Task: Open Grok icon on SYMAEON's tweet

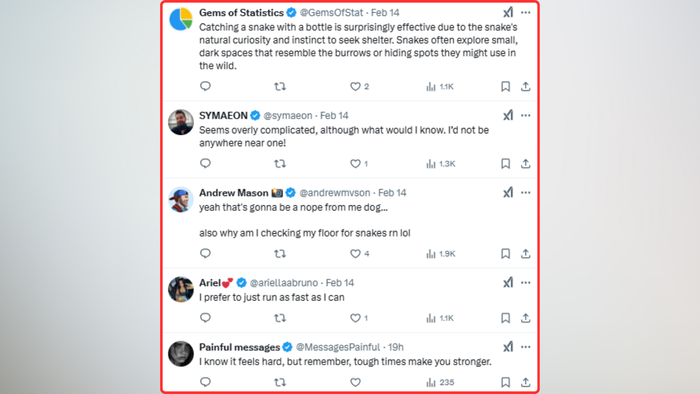Action: (x=508, y=116)
